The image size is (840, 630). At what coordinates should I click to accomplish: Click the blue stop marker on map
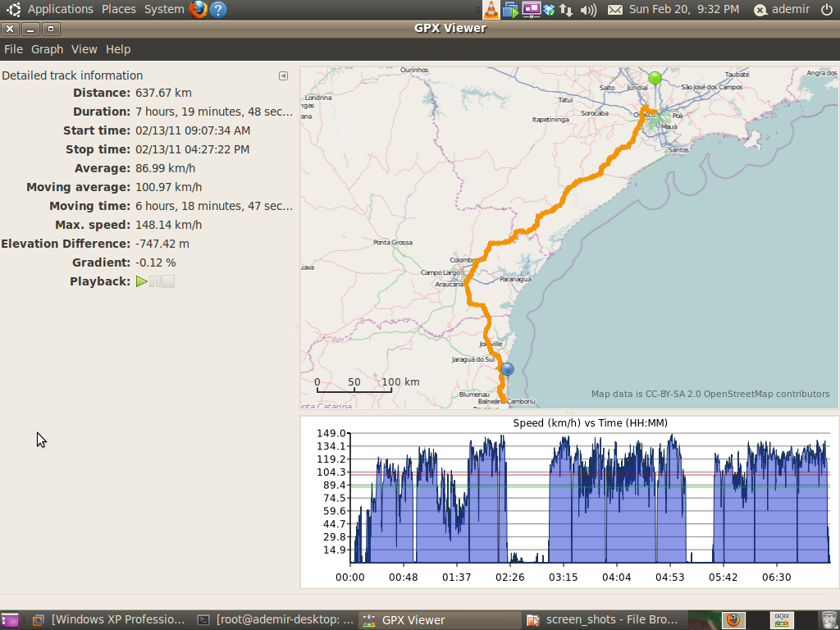pyautogui.click(x=507, y=369)
